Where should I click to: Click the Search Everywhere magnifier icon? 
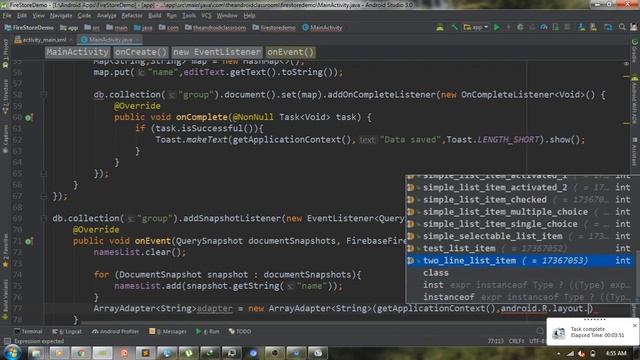point(622,27)
